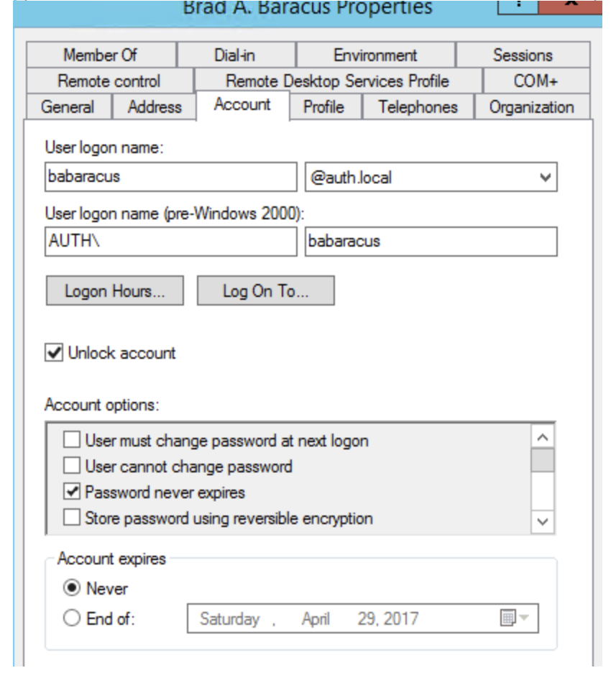Click the Log On To... button
This screenshot has height=678, width=616.
pos(266,290)
